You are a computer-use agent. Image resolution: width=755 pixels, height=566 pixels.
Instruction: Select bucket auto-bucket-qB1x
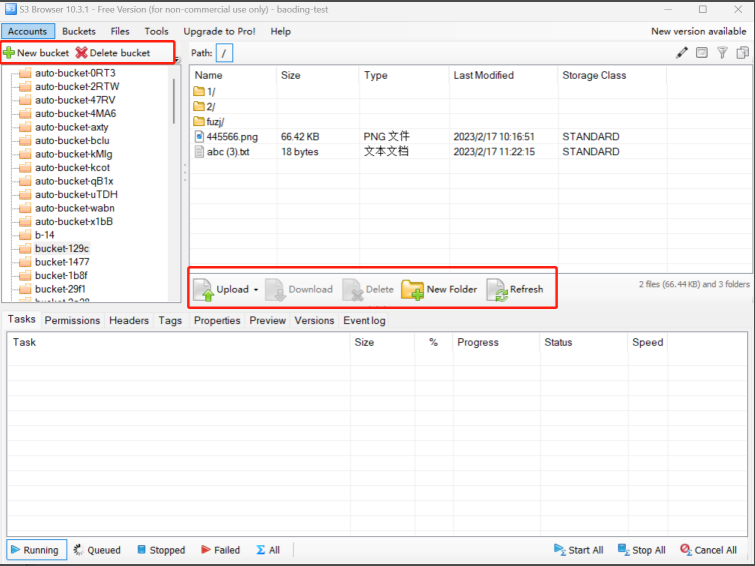coord(74,181)
